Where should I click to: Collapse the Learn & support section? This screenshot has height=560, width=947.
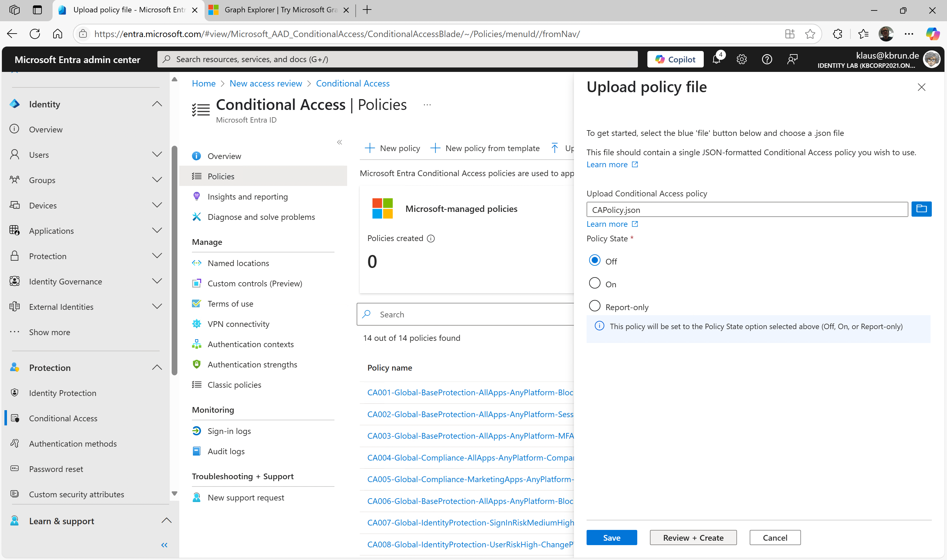(166, 521)
